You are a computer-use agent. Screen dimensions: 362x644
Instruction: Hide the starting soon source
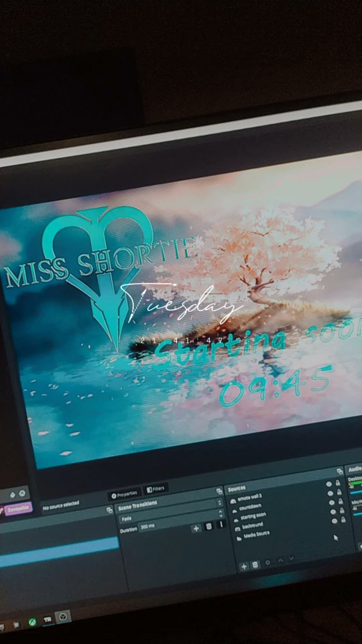tap(332, 502)
